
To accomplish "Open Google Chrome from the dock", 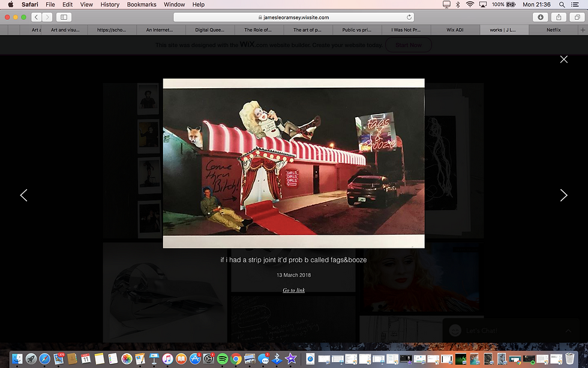I will [236, 359].
